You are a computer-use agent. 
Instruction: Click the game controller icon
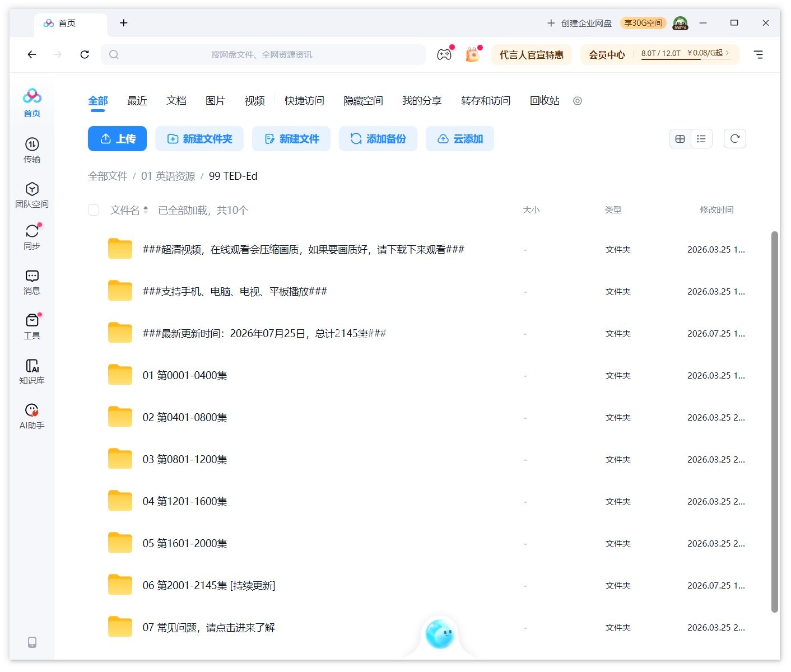pos(444,54)
